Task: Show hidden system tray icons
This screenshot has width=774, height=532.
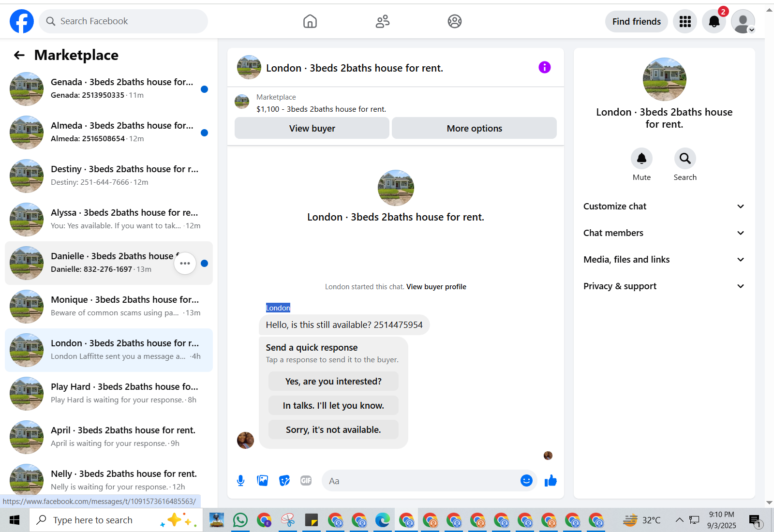Action: (679, 520)
